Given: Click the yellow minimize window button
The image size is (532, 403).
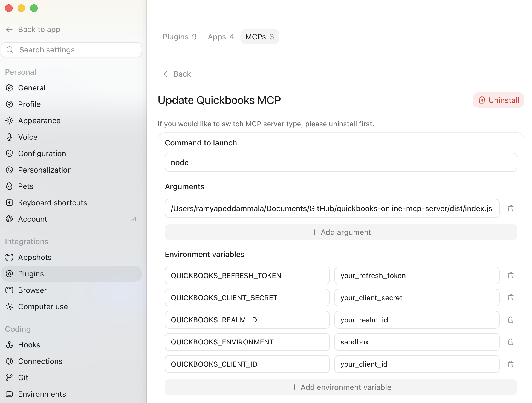Looking at the screenshot, I should tap(21, 8).
